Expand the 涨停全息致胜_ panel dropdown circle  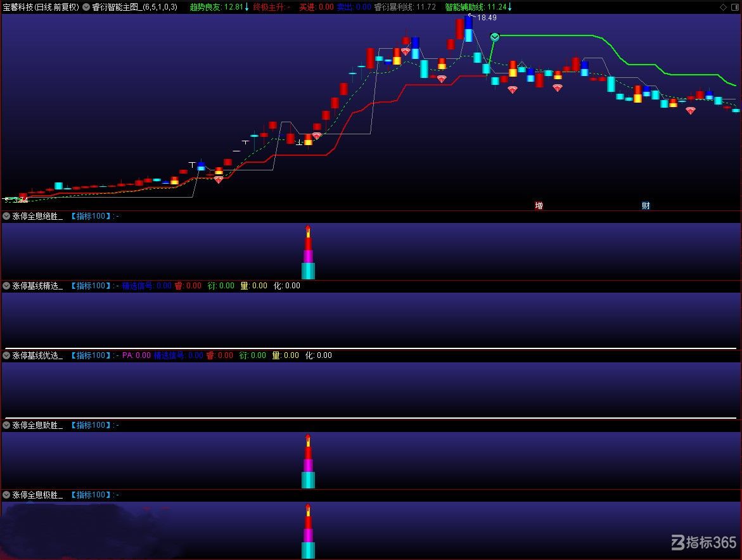pyautogui.click(x=6, y=425)
